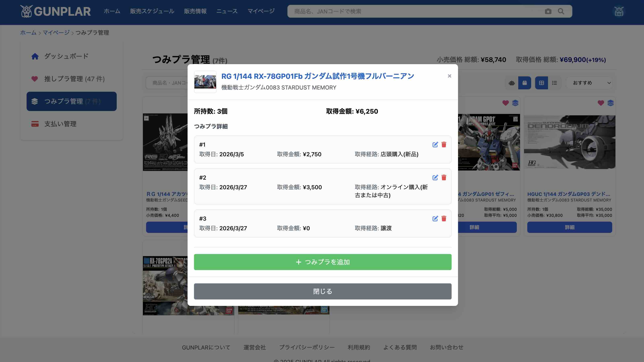Open 販売情報 in the top navigation
Image resolution: width=644 pixels, height=362 pixels.
[x=195, y=11]
